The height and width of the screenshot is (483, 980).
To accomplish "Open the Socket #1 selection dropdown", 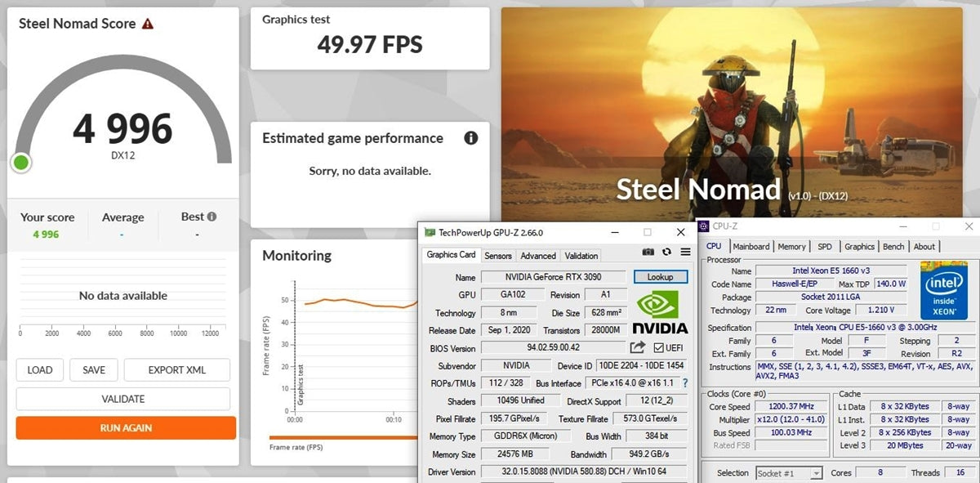I will (x=816, y=473).
